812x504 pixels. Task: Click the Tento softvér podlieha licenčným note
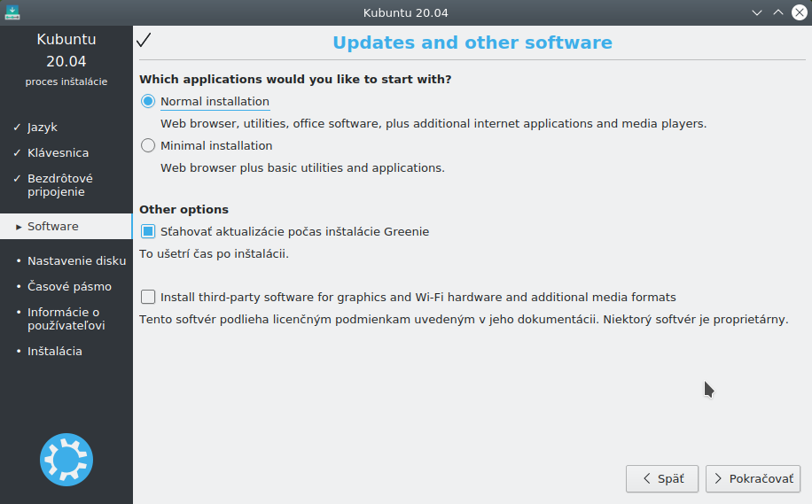[464, 319]
